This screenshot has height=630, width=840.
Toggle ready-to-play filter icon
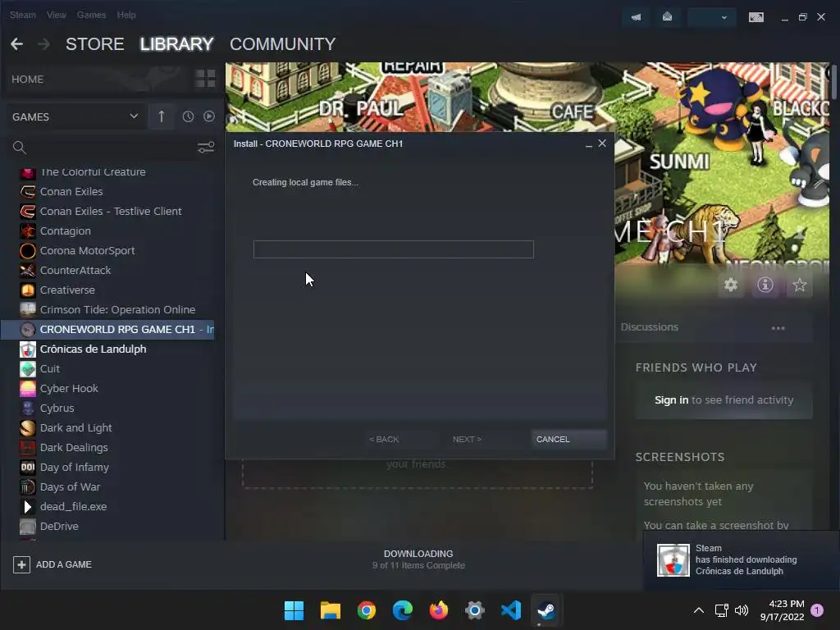(209, 116)
